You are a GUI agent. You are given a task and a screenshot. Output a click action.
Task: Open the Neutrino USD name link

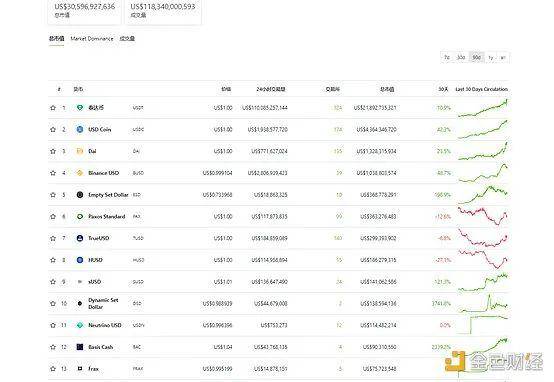pos(105,325)
